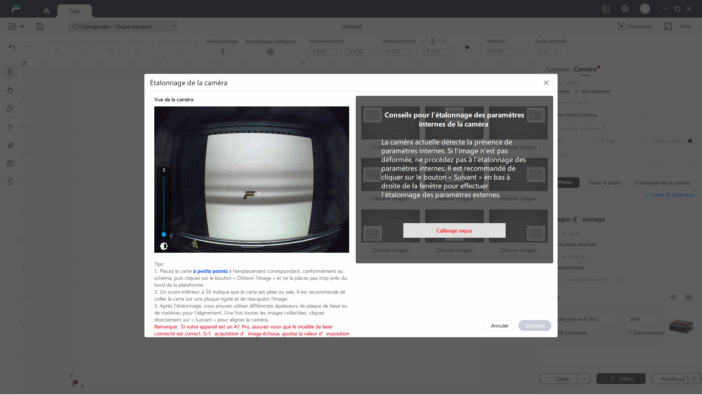Click the laser machine thumbnail image

[681, 326]
